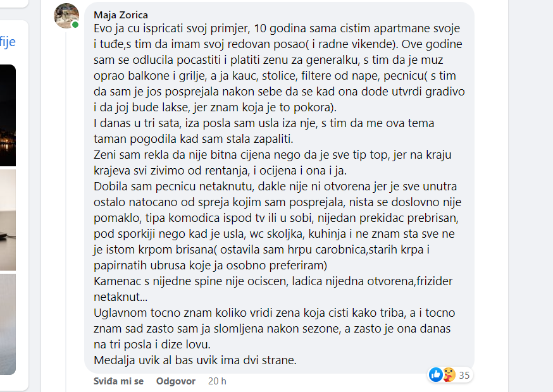Screen dimensions: 553x392
Task: Click the line starting "Zeni sam rekla"
Action: coord(273,155)
